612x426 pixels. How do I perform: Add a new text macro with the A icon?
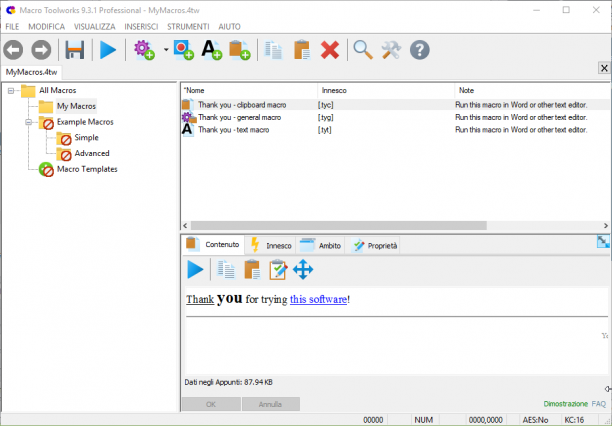[x=212, y=50]
